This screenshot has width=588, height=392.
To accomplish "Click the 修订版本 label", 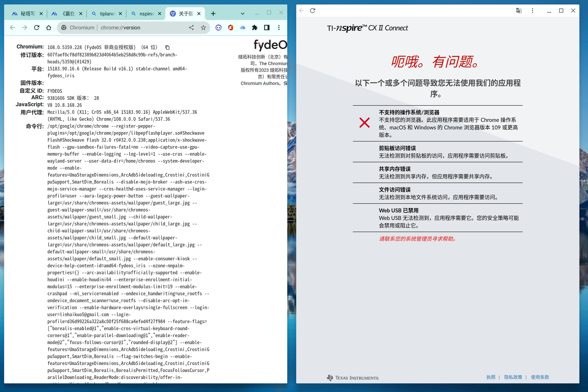I will pos(32,55).
